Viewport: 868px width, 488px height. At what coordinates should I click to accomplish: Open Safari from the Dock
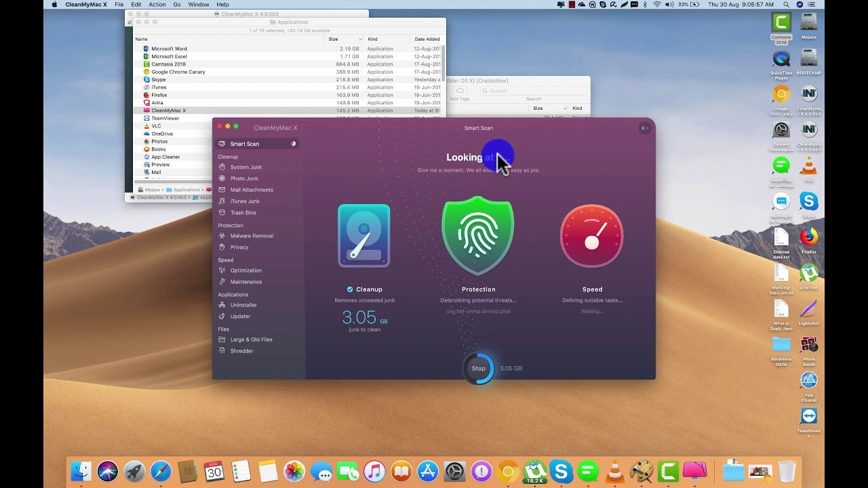pos(161,471)
